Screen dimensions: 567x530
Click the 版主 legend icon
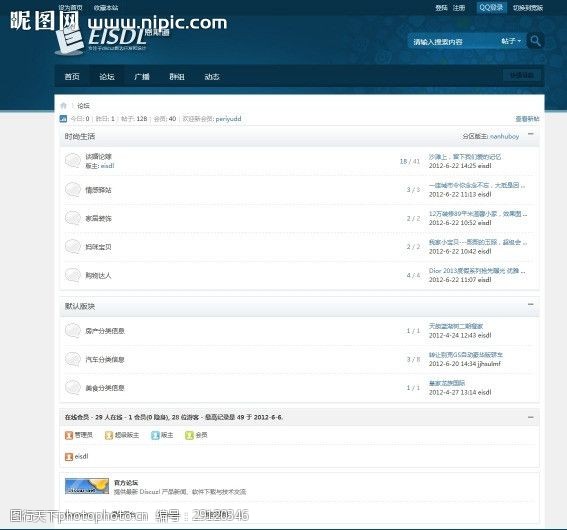point(155,435)
